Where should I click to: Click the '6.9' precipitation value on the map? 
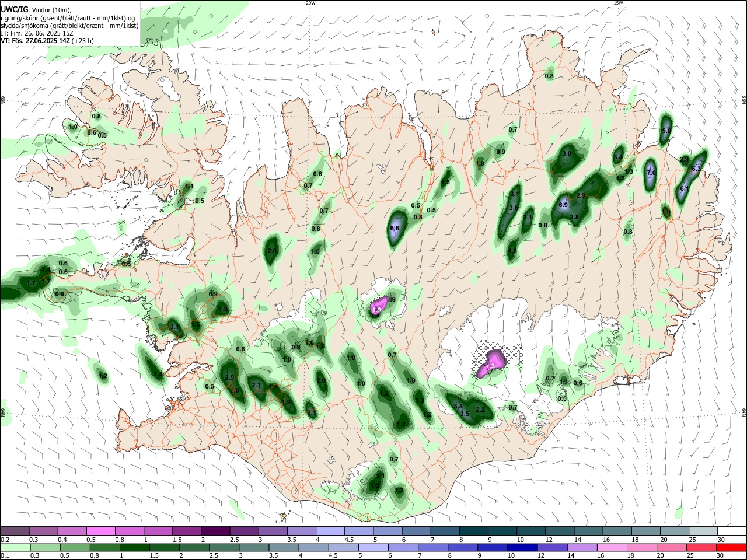pos(563,205)
